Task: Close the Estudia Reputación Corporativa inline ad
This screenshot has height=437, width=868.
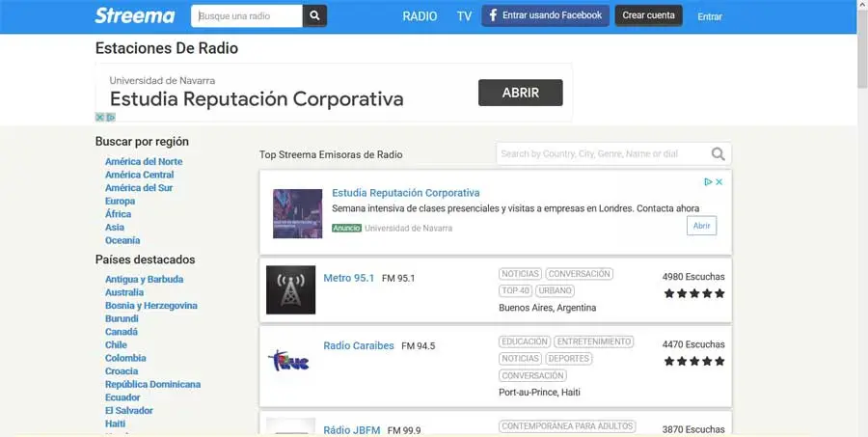Action: coord(719,181)
